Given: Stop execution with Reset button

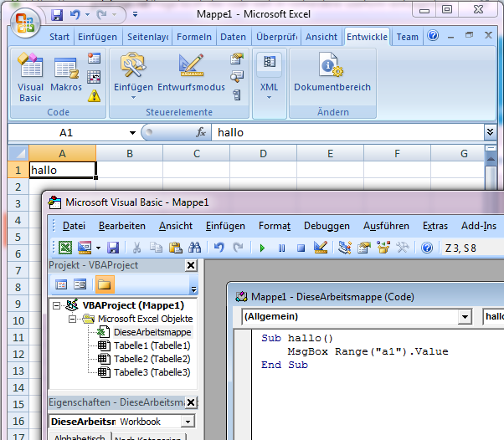Looking at the screenshot, I should pyautogui.click(x=301, y=248).
